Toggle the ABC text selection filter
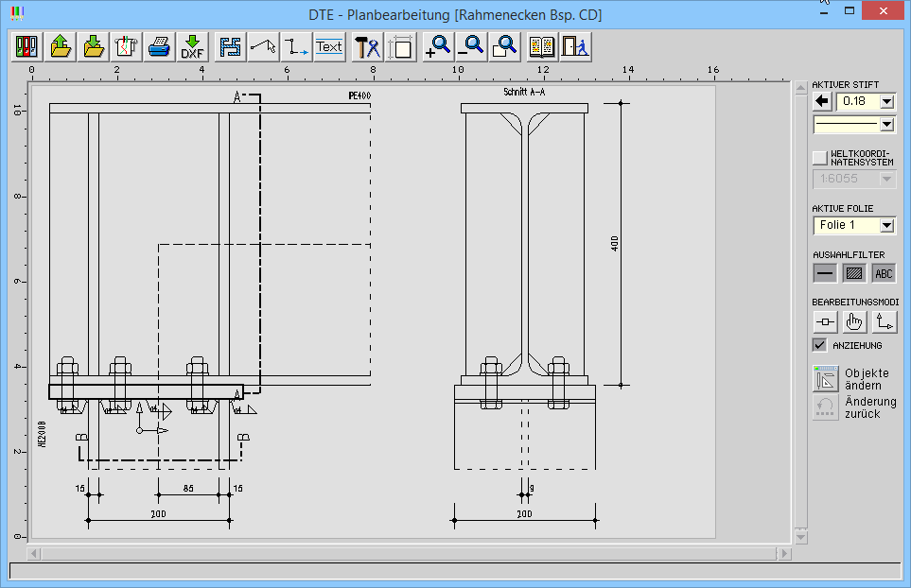This screenshot has width=911, height=588. [884, 273]
